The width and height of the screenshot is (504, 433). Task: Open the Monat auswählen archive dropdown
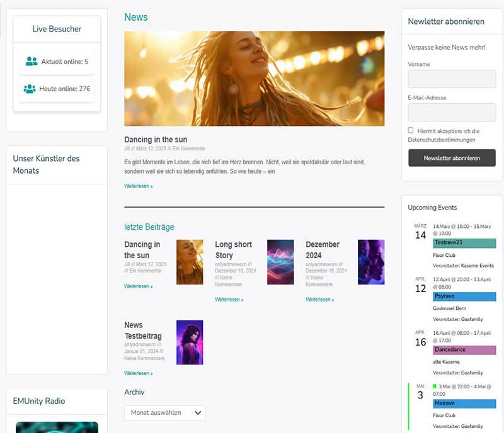point(165,413)
